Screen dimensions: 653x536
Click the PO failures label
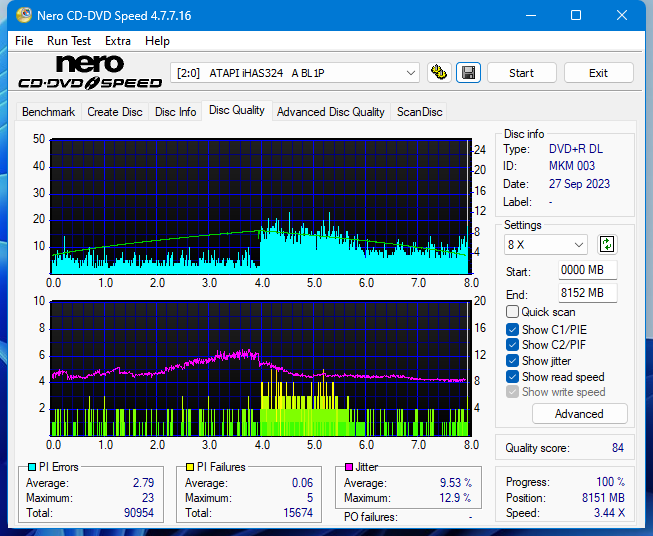coord(371,517)
